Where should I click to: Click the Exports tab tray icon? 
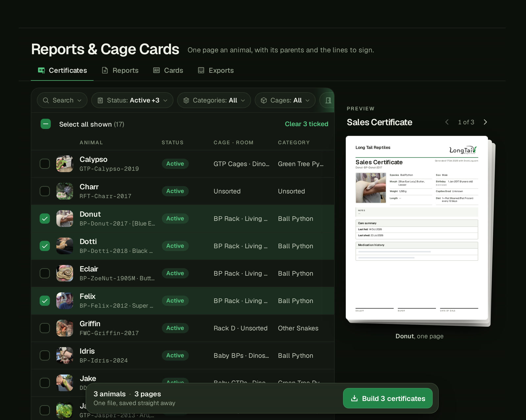click(201, 71)
